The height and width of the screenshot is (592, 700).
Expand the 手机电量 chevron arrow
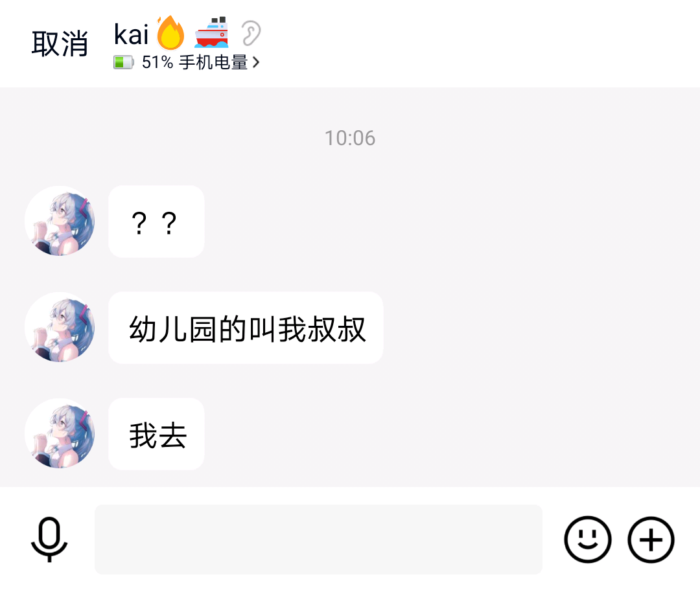tap(256, 62)
